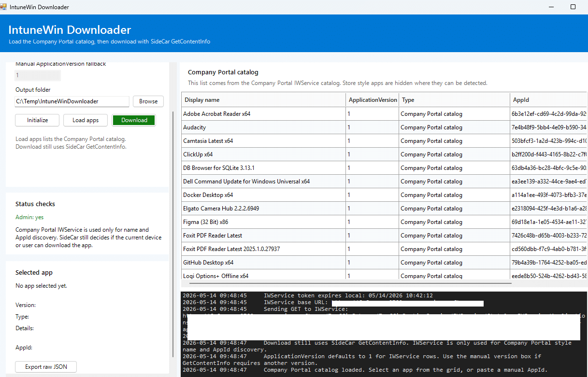Screen dimensions: 588x377
Task: Select the Camtasia Latest x64 row
Action: (x=385, y=141)
